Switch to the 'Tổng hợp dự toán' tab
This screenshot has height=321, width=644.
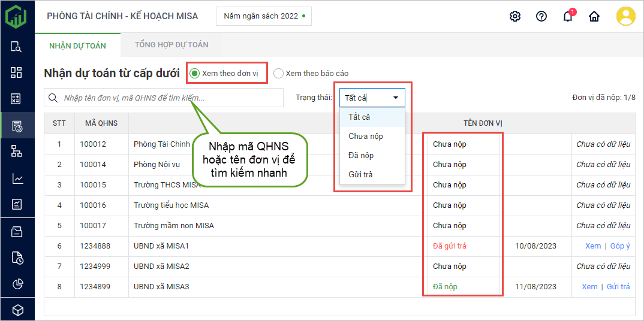tap(171, 45)
